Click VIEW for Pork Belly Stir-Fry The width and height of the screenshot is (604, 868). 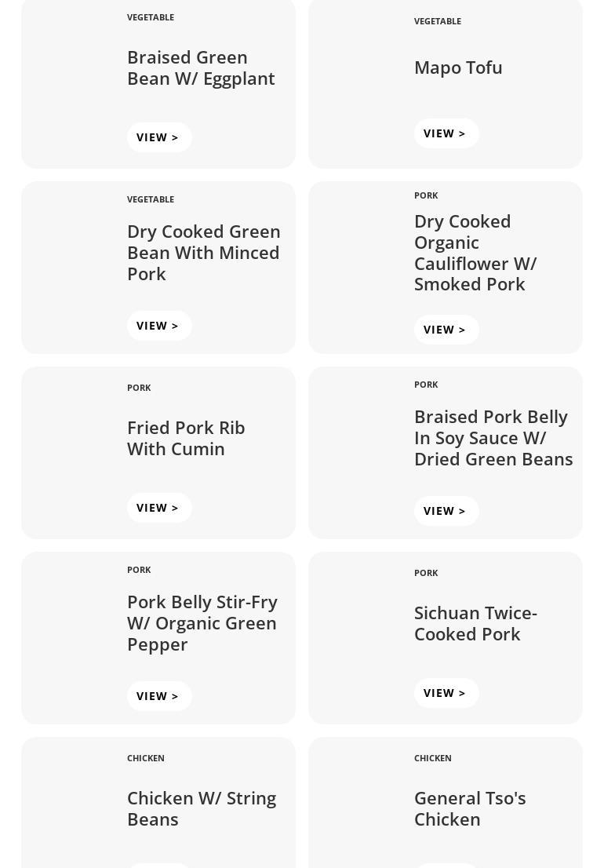tap(158, 696)
